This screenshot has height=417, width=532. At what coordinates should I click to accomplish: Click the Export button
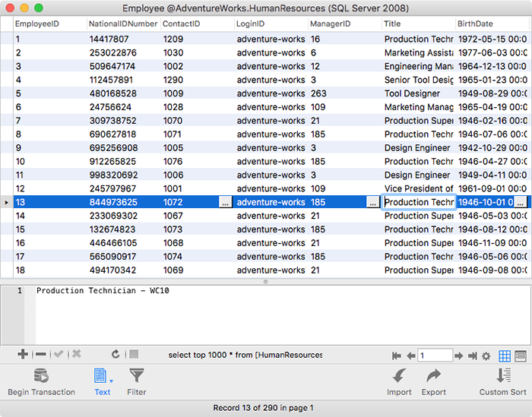point(434,382)
